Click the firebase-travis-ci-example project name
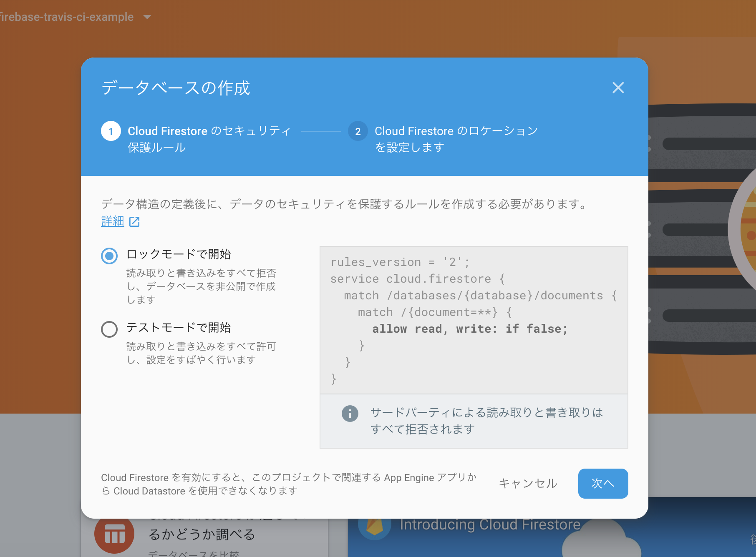This screenshot has height=557, width=756. [x=67, y=17]
